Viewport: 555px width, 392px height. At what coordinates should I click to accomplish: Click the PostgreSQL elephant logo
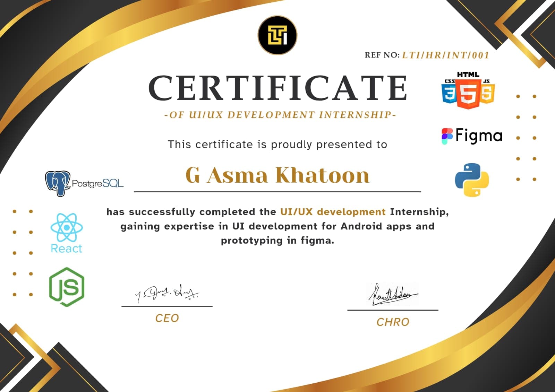[x=58, y=183]
